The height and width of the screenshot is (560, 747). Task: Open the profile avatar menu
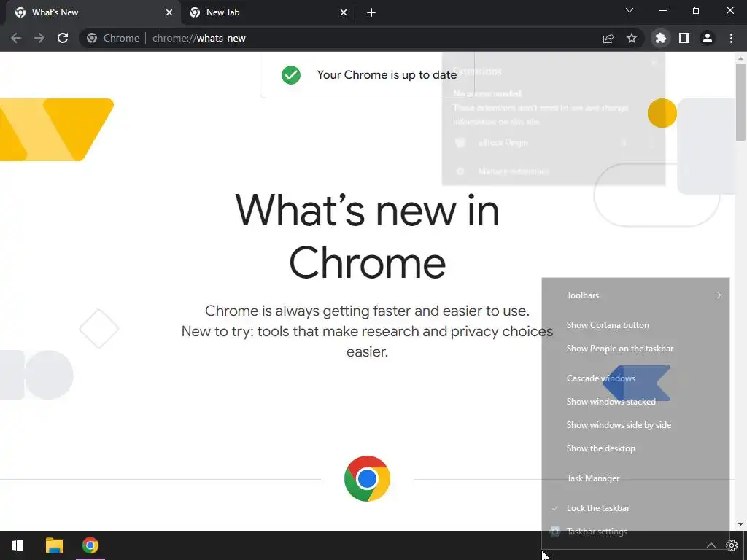point(708,38)
